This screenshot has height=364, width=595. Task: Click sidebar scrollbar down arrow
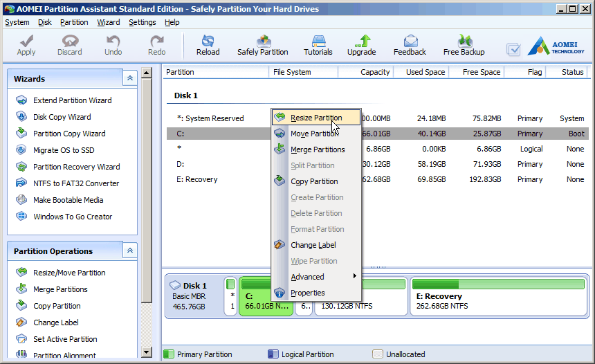[147, 352]
